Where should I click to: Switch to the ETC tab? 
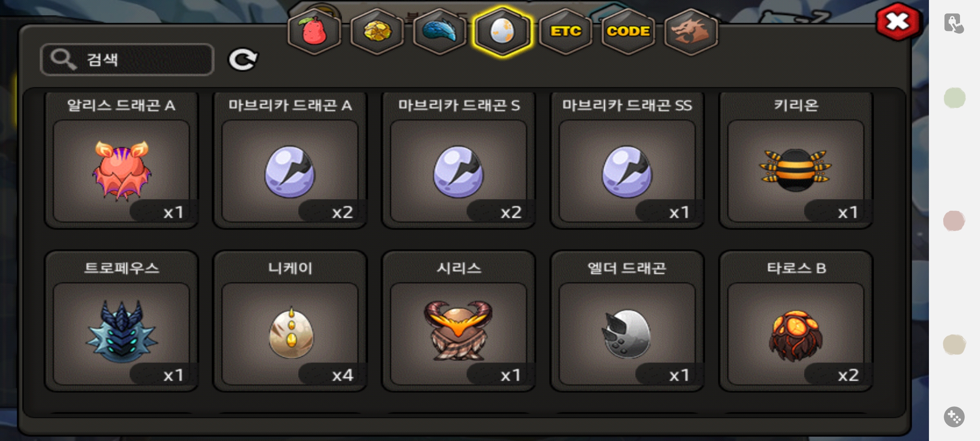tap(566, 32)
